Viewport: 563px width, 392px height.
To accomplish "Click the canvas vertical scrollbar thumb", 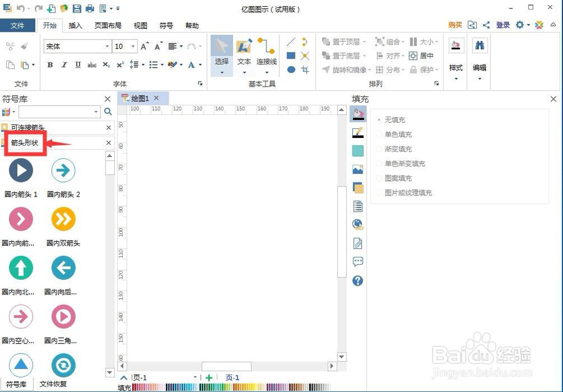I will (x=342, y=231).
